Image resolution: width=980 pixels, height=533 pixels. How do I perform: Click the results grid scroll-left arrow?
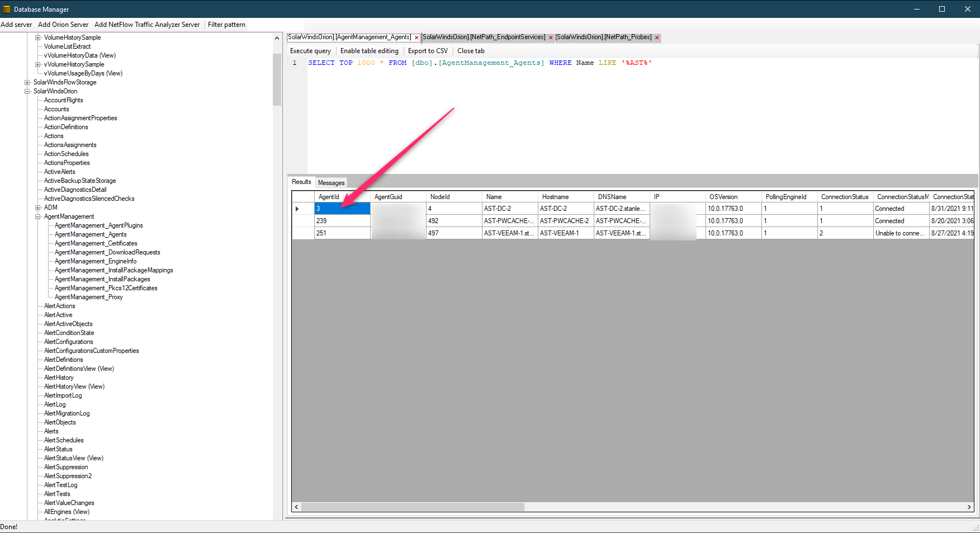pyautogui.click(x=297, y=507)
